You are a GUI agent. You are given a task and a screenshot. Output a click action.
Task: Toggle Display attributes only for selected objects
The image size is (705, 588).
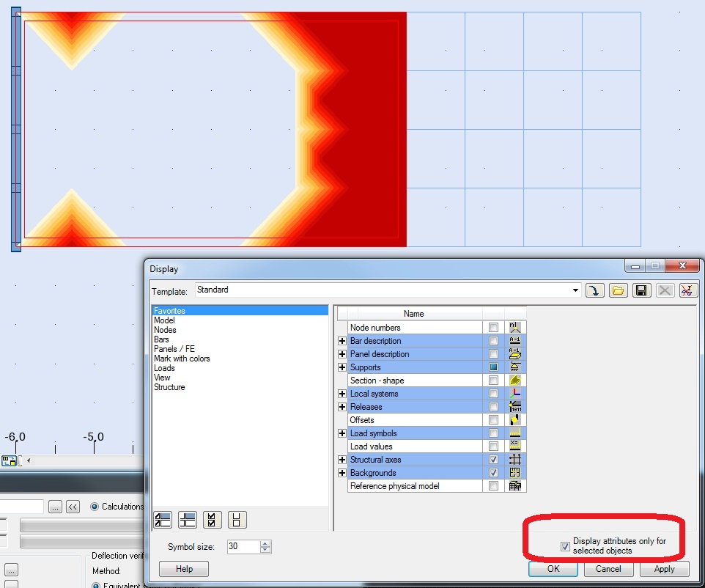pyautogui.click(x=565, y=546)
